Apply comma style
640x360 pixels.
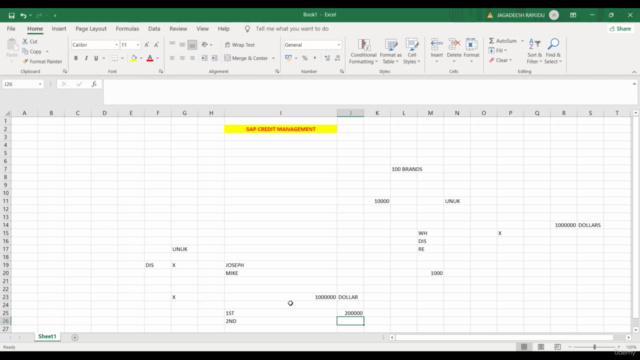315,58
